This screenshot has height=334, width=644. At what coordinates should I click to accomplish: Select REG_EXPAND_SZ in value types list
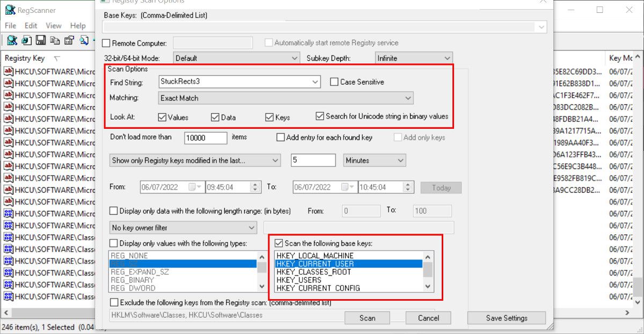tap(183, 272)
